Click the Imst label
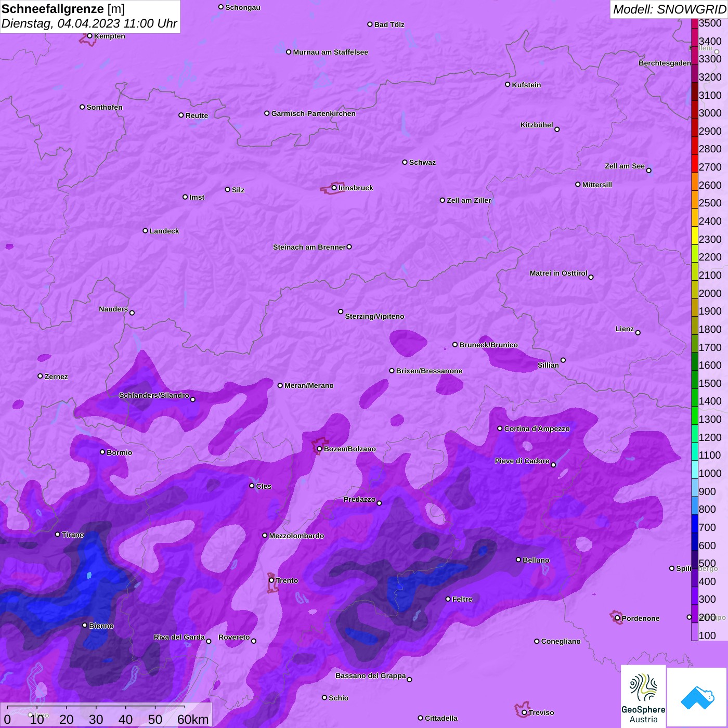The height and width of the screenshot is (728, 728). (197, 197)
